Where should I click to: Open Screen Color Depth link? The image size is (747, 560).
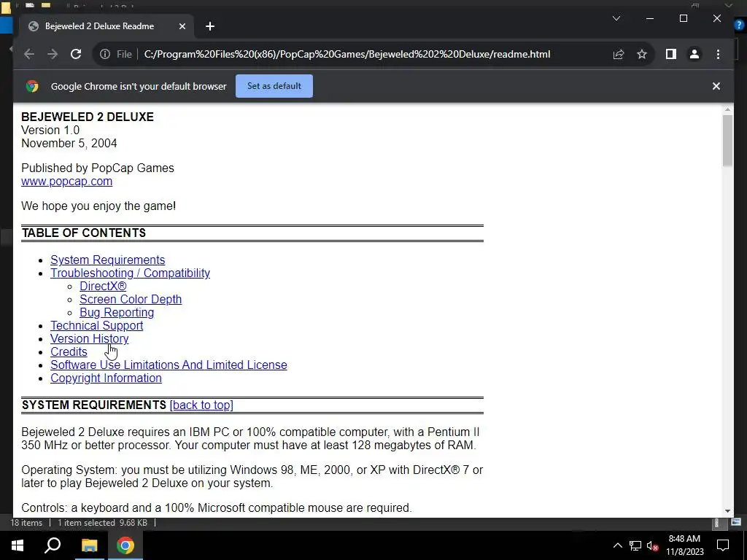(x=131, y=299)
